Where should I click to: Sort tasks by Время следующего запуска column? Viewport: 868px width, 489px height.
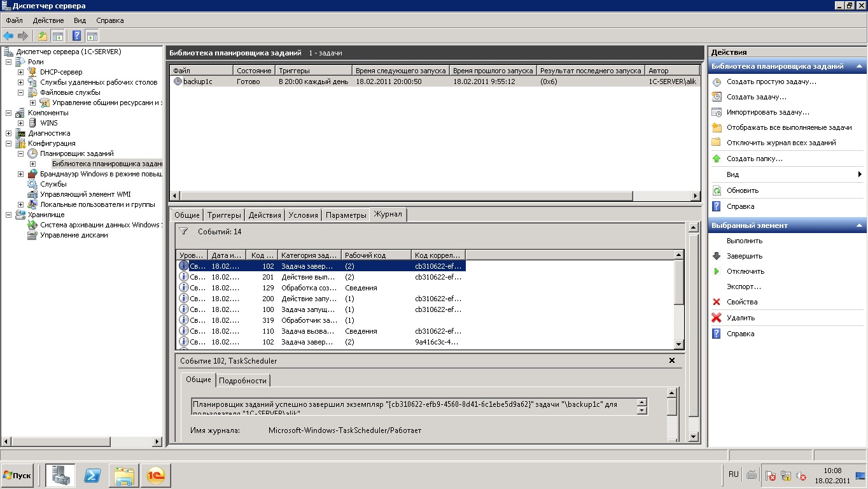[x=401, y=71]
